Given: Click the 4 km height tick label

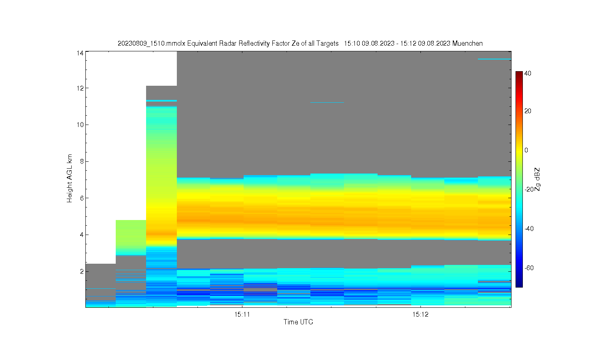Looking at the screenshot, I should pyautogui.click(x=82, y=235).
